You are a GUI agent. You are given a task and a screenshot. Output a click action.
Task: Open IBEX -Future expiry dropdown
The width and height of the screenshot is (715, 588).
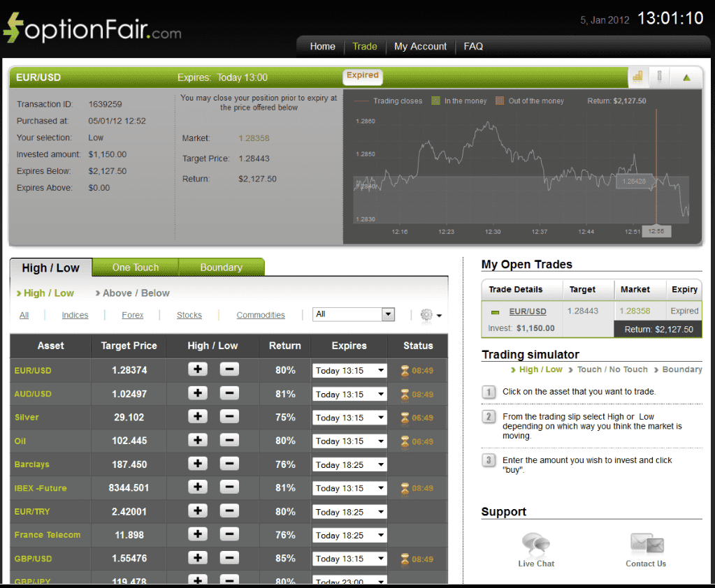tap(349, 488)
